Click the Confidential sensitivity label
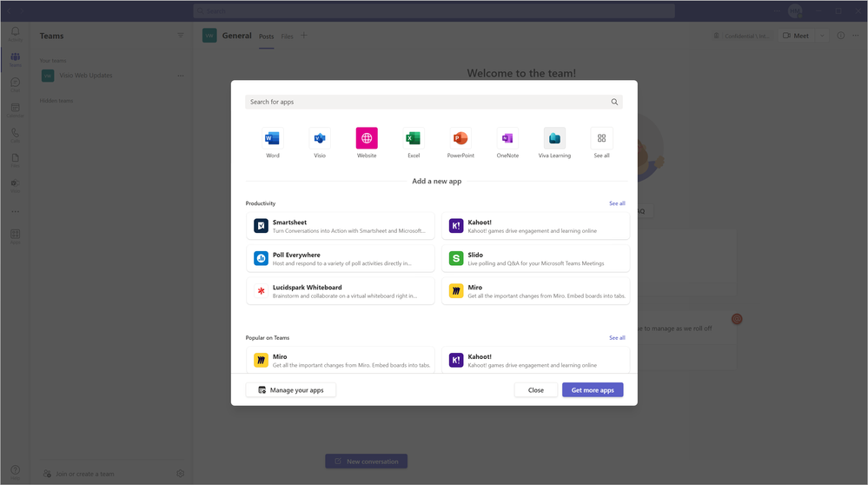The image size is (868, 485). pyautogui.click(x=741, y=36)
